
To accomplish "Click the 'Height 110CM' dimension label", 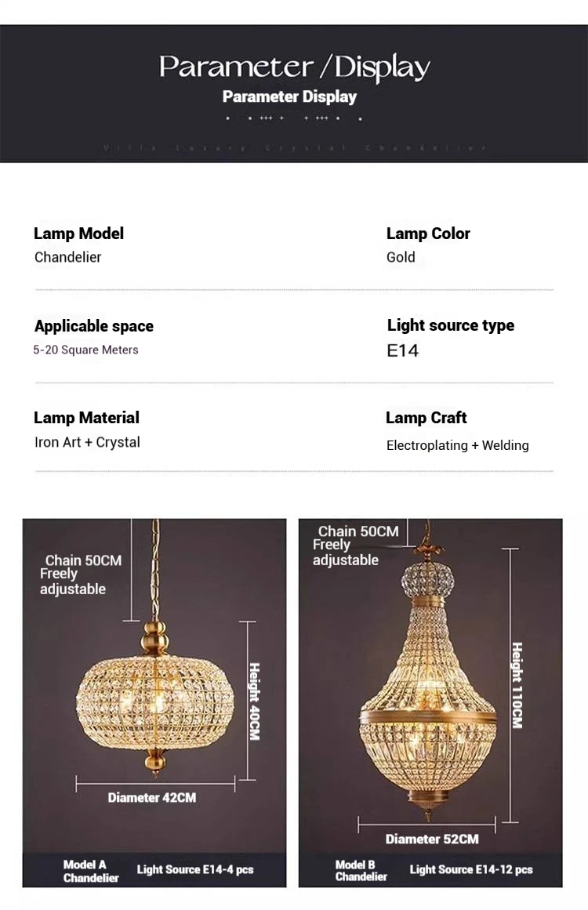I will pos(517,685).
